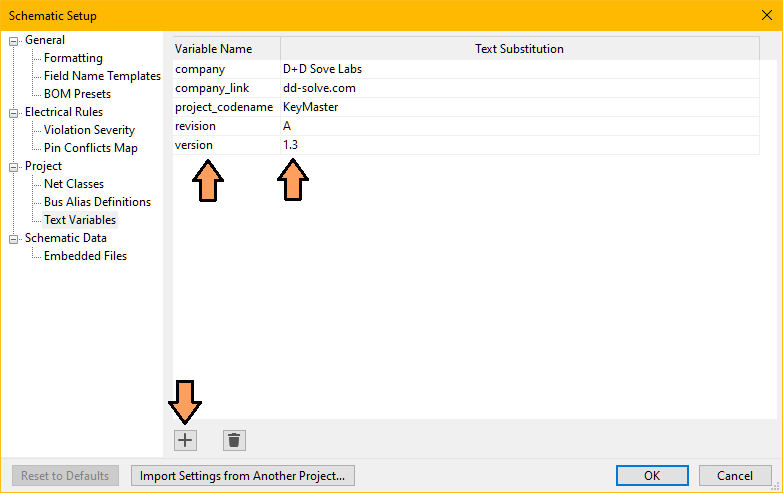Screen dimensions: 783x493
Task: Click Import Settings from Another Project button
Action: [242, 476]
